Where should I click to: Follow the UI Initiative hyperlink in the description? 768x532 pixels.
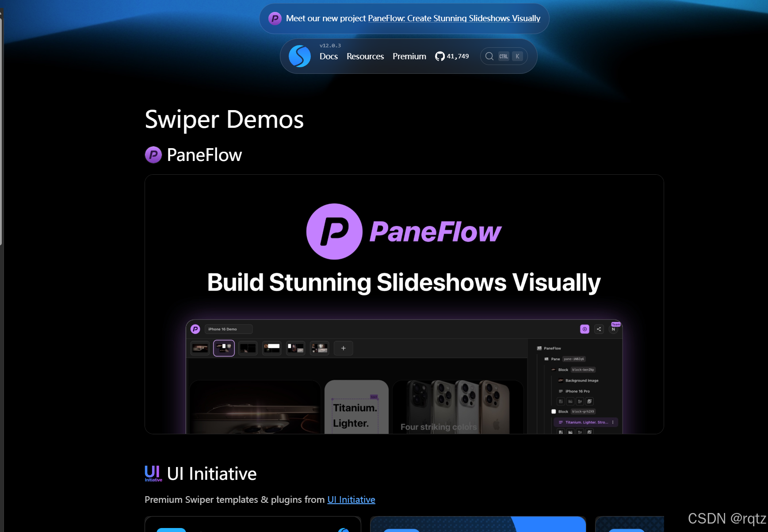[351, 499]
